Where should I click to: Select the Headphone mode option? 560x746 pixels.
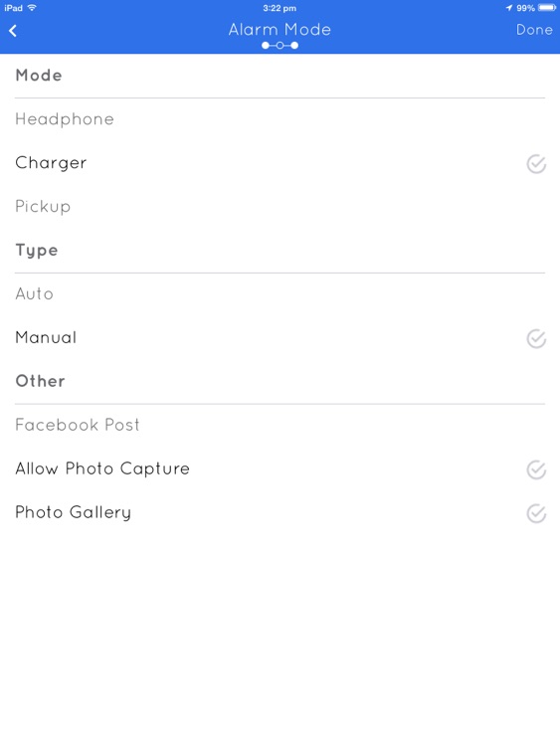click(280, 119)
